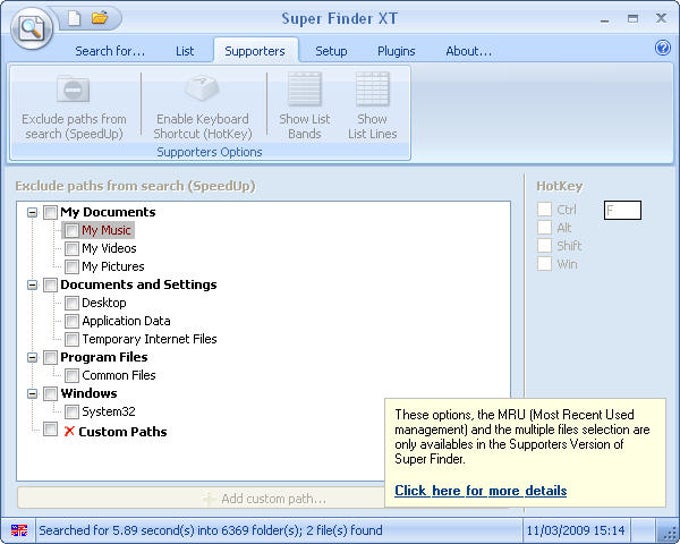Collapse the Program Files tree node
The image size is (680, 544).
pos(32,357)
